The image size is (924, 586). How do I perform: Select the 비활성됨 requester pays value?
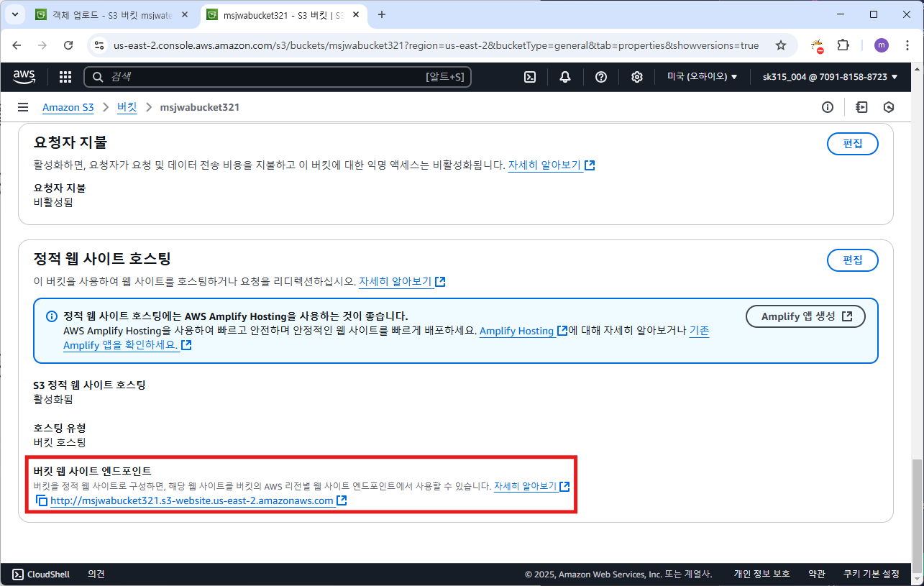(53, 202)
